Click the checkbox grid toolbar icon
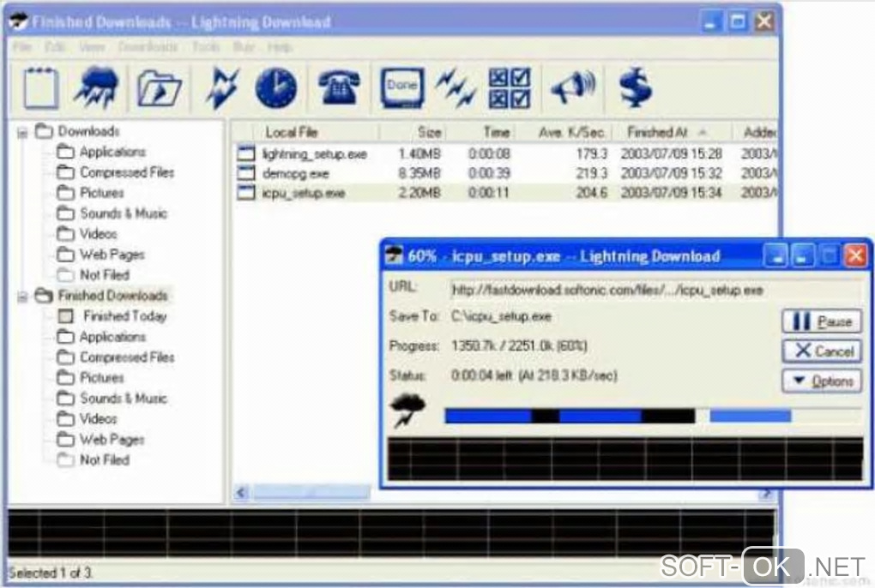Viewport: 875px width, 588px height. click(x=510, y=87)
